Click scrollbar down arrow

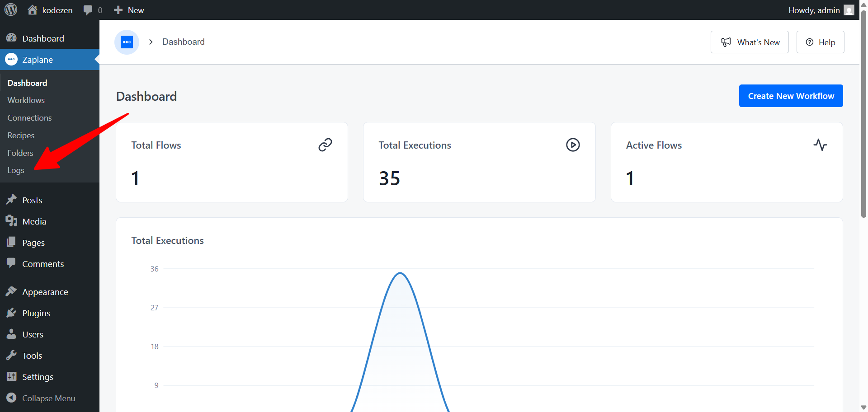(x=863, y=407)
